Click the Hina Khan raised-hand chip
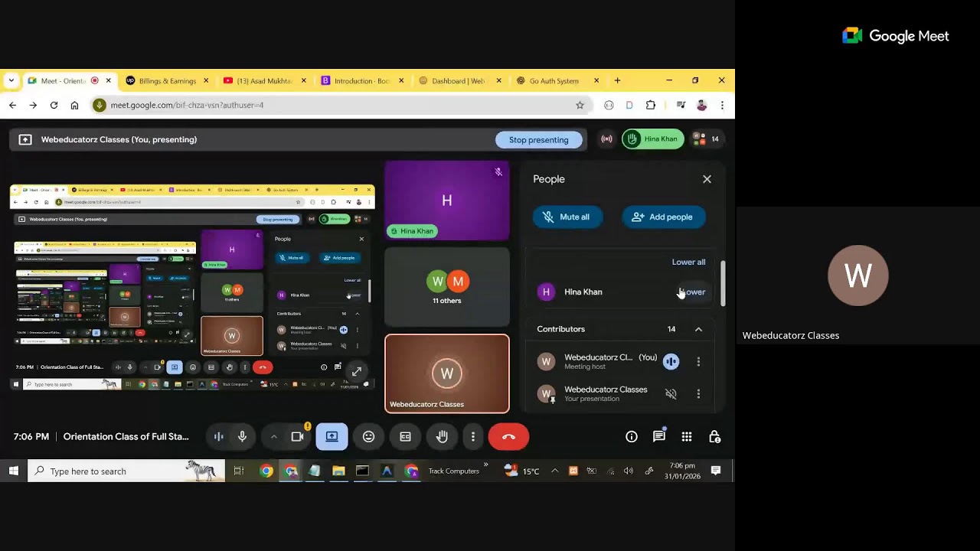980x551 pixels. 652,139
